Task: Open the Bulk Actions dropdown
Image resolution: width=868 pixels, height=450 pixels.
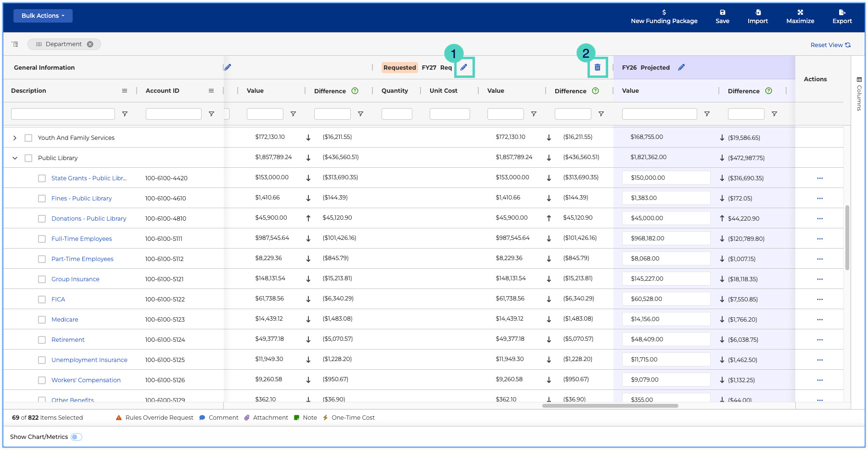Action: click(43, 16)
